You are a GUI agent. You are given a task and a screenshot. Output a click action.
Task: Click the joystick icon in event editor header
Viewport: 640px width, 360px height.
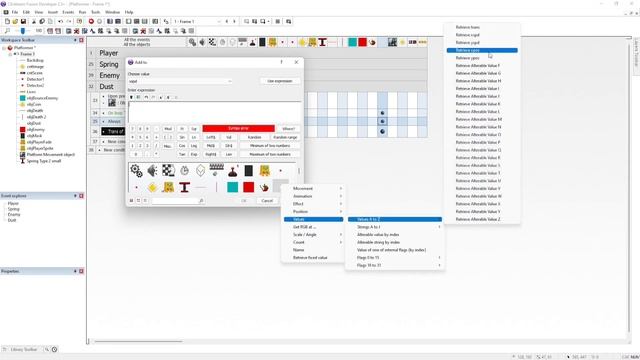[x=252, y=42]
